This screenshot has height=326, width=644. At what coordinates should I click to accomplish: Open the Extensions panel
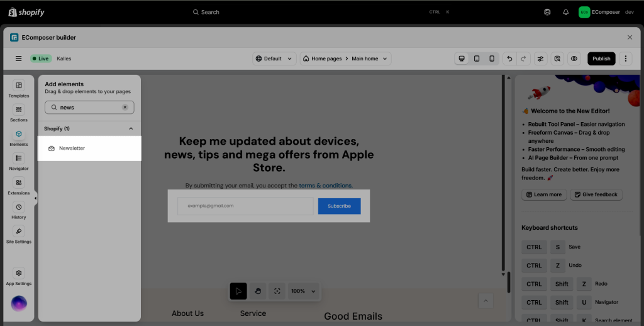(19, 186)
